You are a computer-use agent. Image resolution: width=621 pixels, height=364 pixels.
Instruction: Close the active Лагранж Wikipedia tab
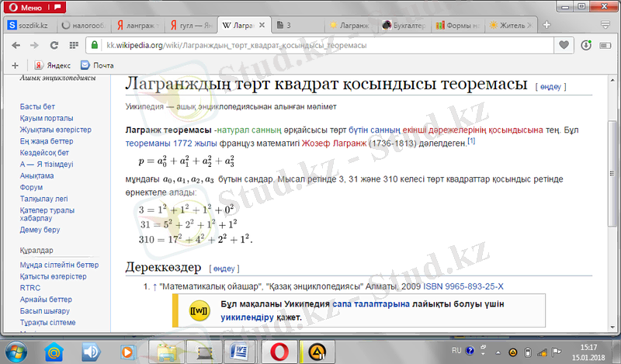262,25
